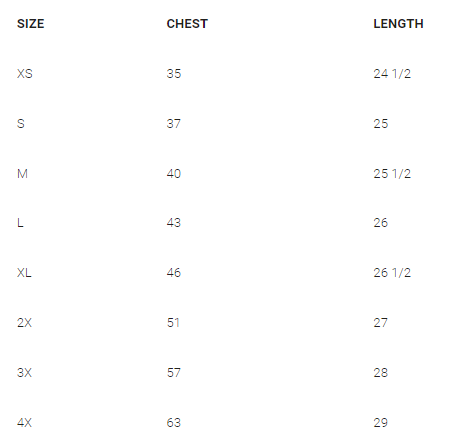Select the 2X size row label
Viewport: 456px width, 448px height.
[24, 323]
